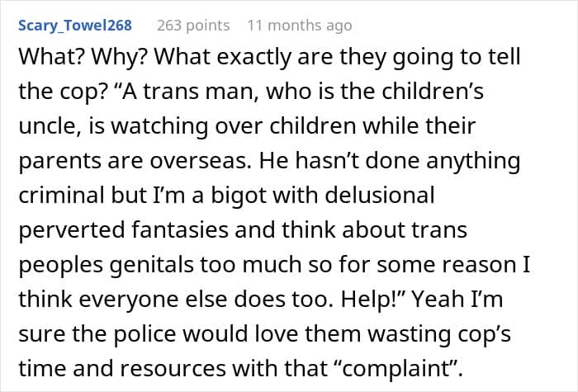Click the word 'delusional' in the comment
Screen dimensions: 578x392
point(379,195)
